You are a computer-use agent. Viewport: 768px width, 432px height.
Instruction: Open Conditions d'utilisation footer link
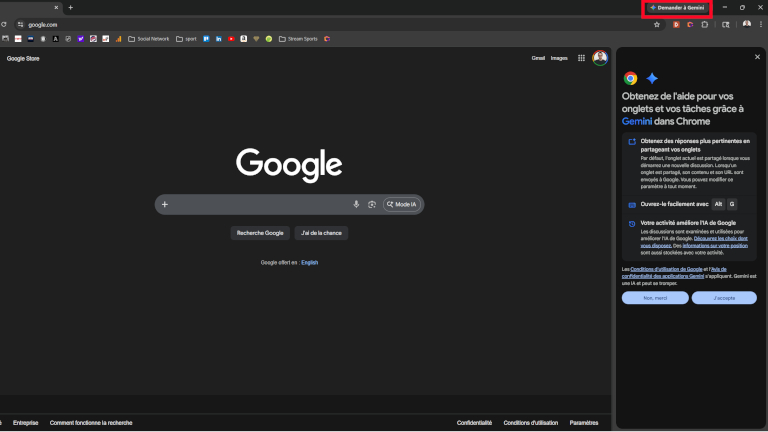(530, 423)
